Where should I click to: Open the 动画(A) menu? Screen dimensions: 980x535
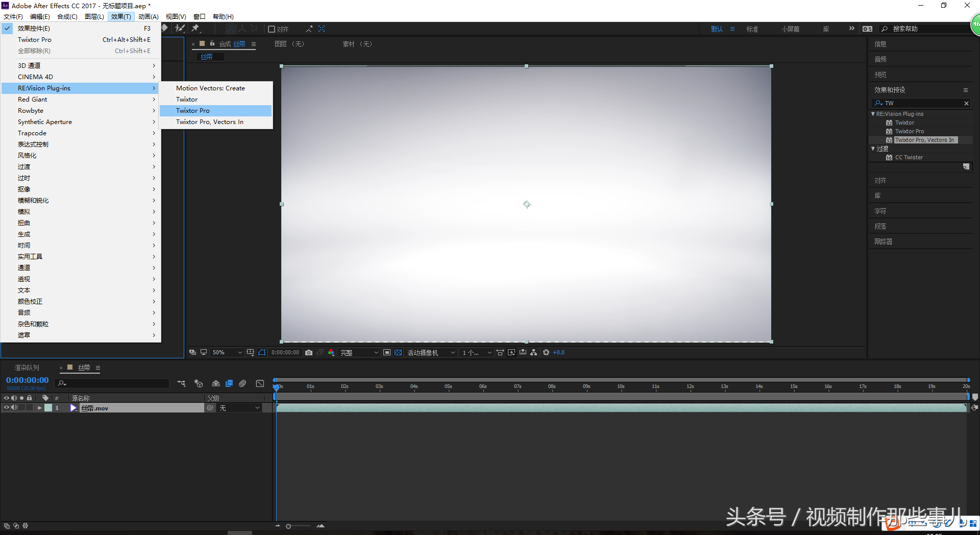(149, 17)
